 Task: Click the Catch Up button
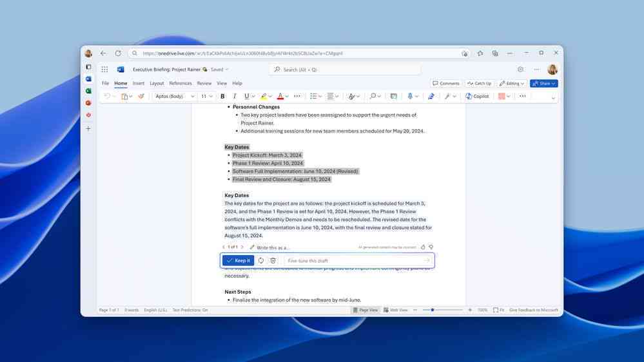[x=480, y=83]
